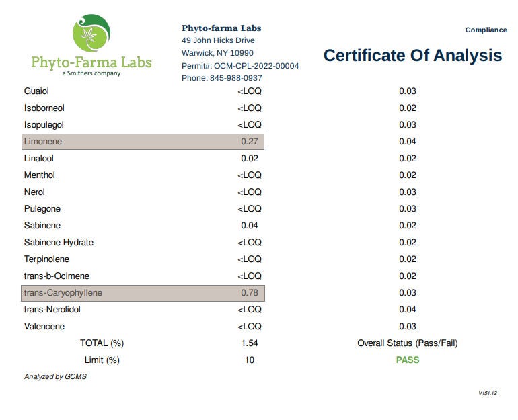Click the <LOQ value for Menthol

click(x=250, y=175)
